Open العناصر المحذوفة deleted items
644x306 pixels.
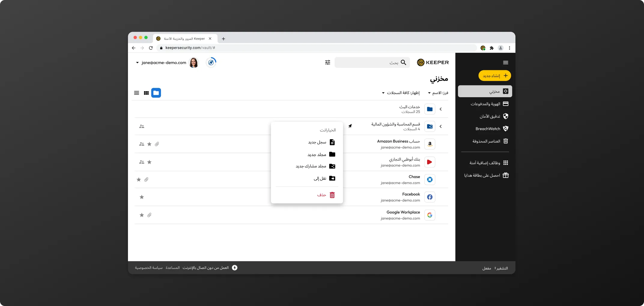490,141
